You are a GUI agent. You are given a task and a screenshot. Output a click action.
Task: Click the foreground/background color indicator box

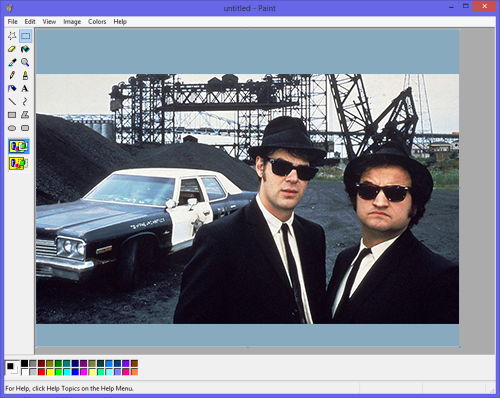click(12, 368)
